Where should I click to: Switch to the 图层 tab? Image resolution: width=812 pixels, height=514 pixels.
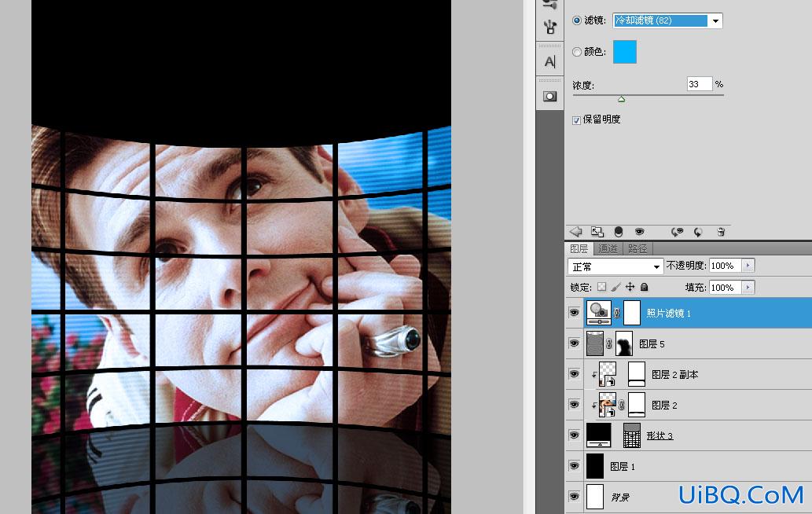[579, 248]
